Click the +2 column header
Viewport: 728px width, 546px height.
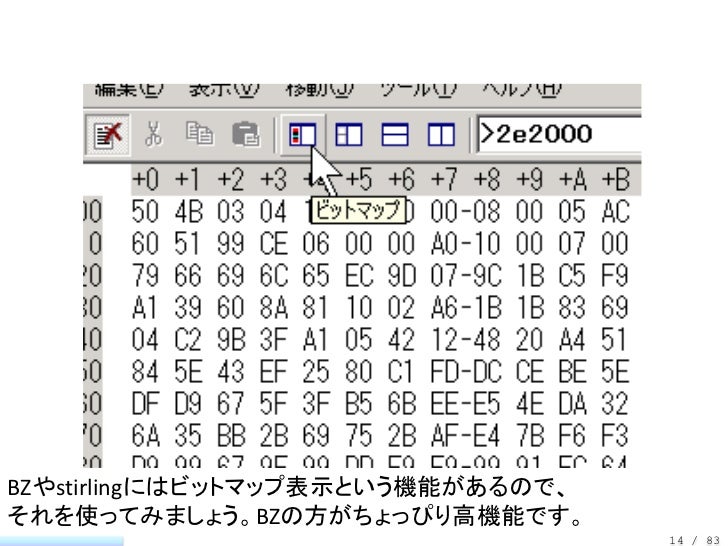tap(231, 179)
